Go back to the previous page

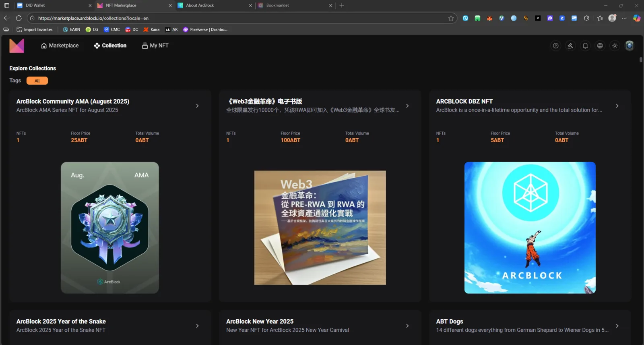[x=6, y=18]
